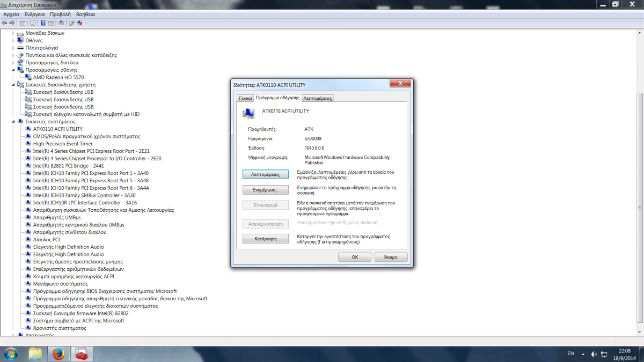
Task: Select CMOS/Ρολόι πραγματικού χρόνου συστήματος
Action: tap(86, 136)
